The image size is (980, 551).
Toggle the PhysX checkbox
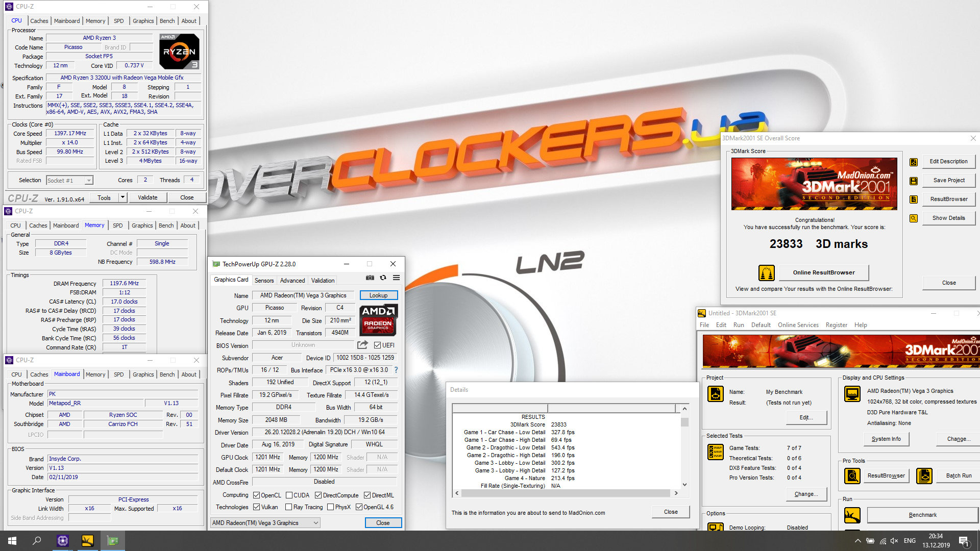click(331, 507)
